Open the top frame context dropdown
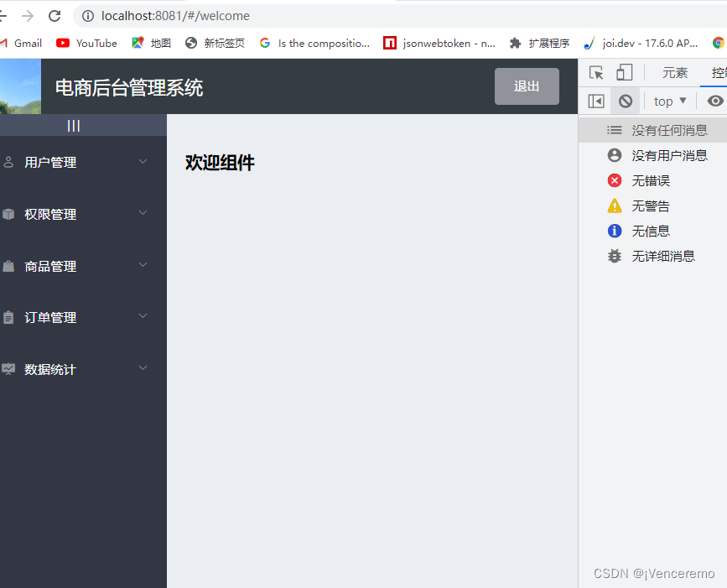Image resolution: width=727 pixels, height=588 pixels. (668, 101)
